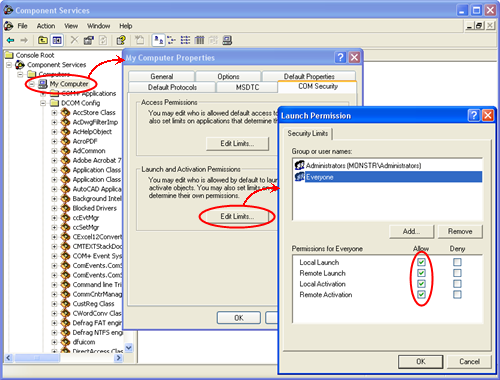
Task: Open the Window menu
Action: 98,26
